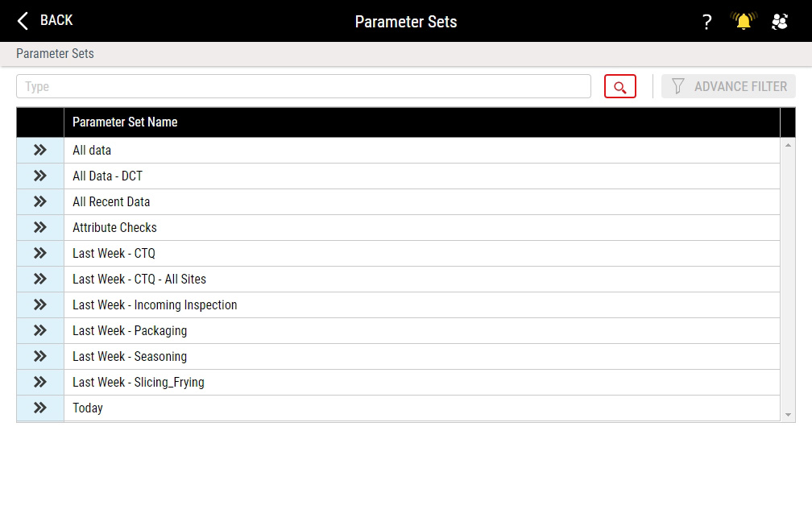This screenshot has width=812, height=522.
Task: Click the ADVANCE FILTER button
Action: 728,86
